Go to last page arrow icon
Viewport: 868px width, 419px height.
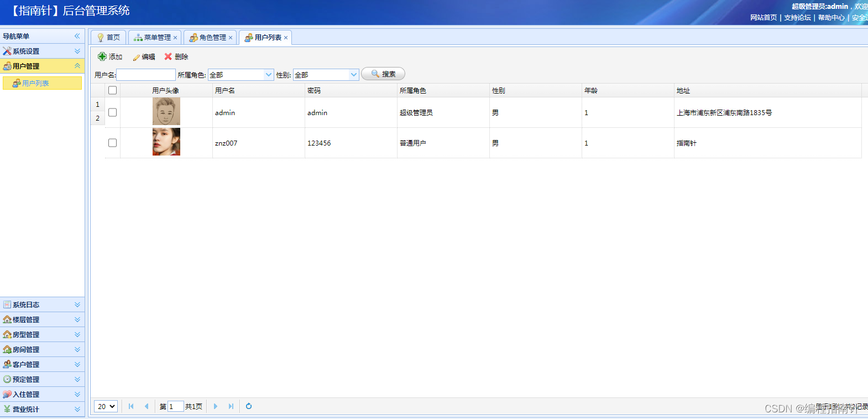point(231,406)
